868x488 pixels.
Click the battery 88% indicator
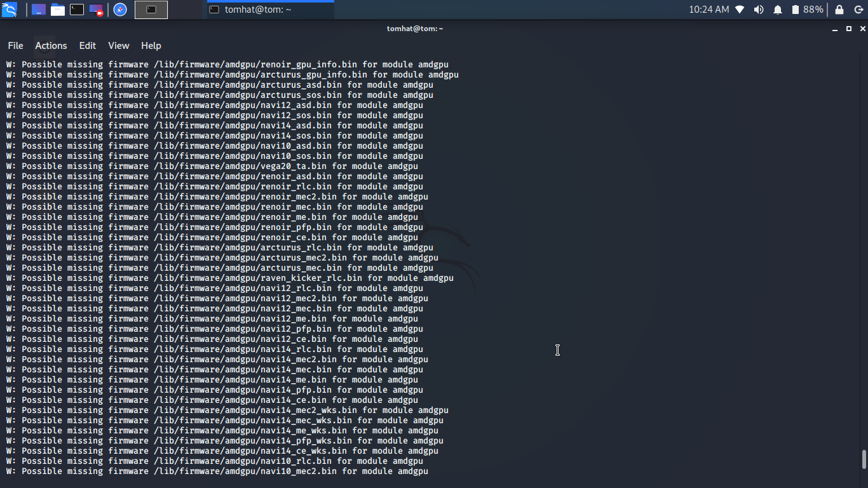tap(807, 10)
